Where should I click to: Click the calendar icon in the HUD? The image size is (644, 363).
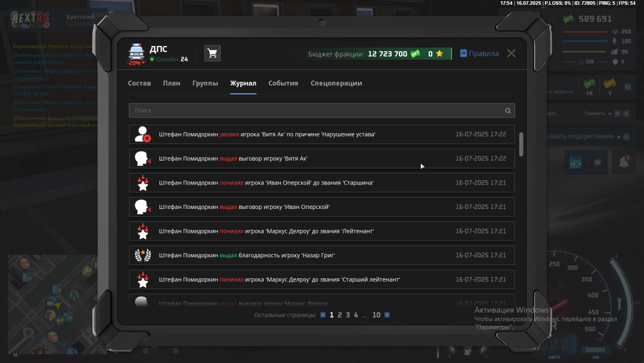point(575,162)
